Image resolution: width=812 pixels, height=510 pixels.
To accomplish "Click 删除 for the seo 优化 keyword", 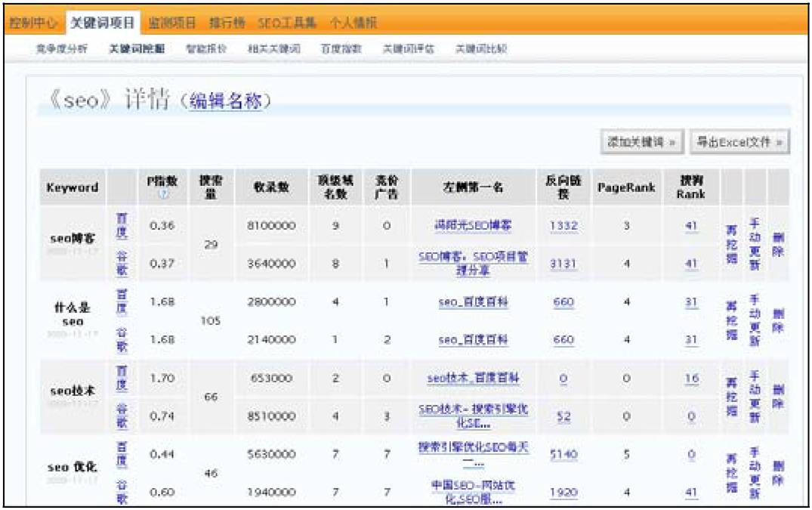I will click(x=778, y=473).
